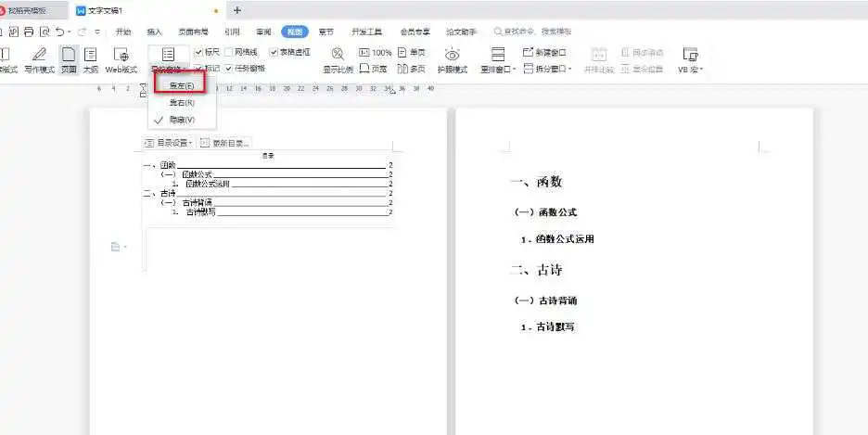Click the right indent marker on ruler

click(392, 91)
